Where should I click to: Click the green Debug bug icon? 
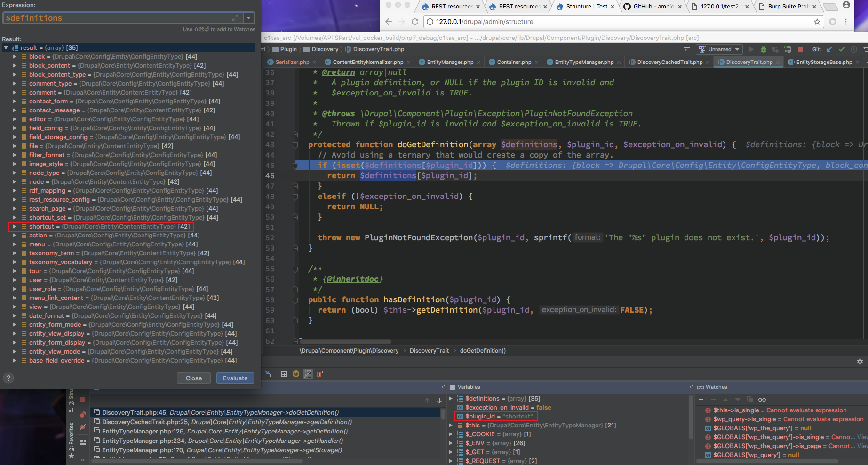(764, 49)
